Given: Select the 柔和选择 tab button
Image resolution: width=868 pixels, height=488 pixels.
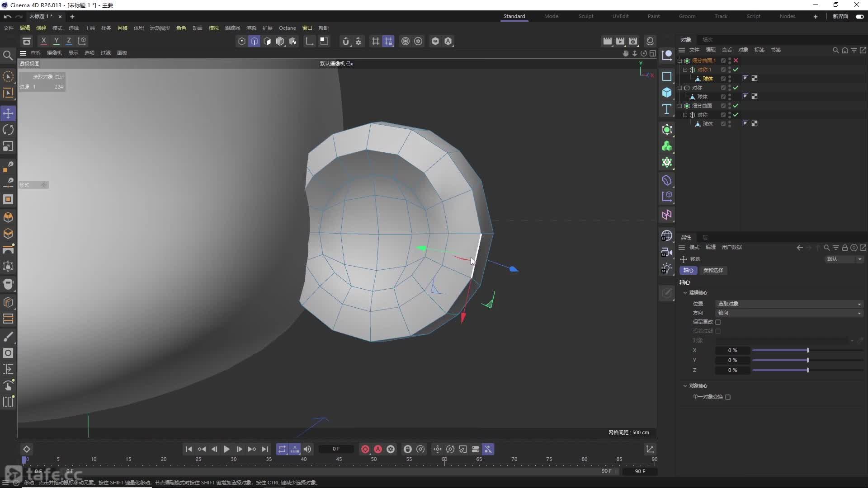Looking at the screenshot, I should tap(713, 270).
